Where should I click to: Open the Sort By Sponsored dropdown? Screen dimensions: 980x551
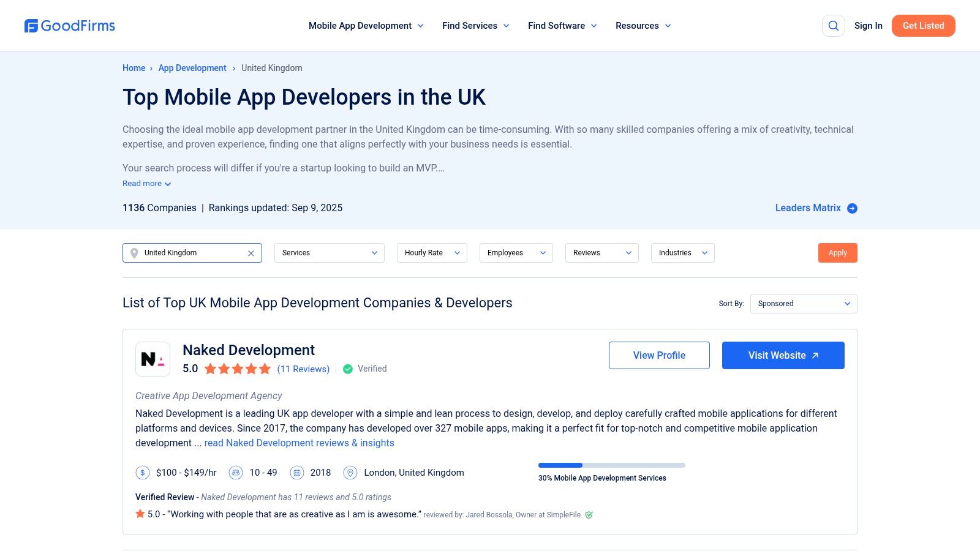point(803,304)
